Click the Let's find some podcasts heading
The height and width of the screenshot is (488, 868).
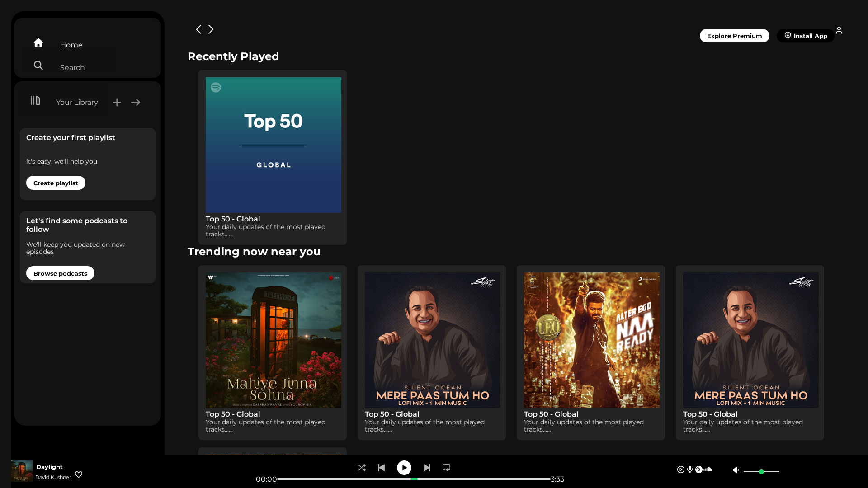tap(77, 225)
